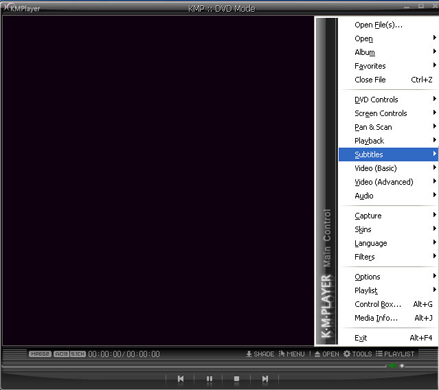The image size is (439, 390).
Task: Open Screen Controls submenu
Action: pyautogui.click(x=388, y=113)
